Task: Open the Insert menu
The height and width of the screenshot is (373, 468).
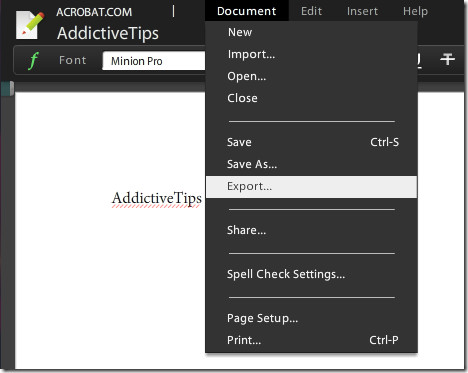Action: (x=362, y=11)
